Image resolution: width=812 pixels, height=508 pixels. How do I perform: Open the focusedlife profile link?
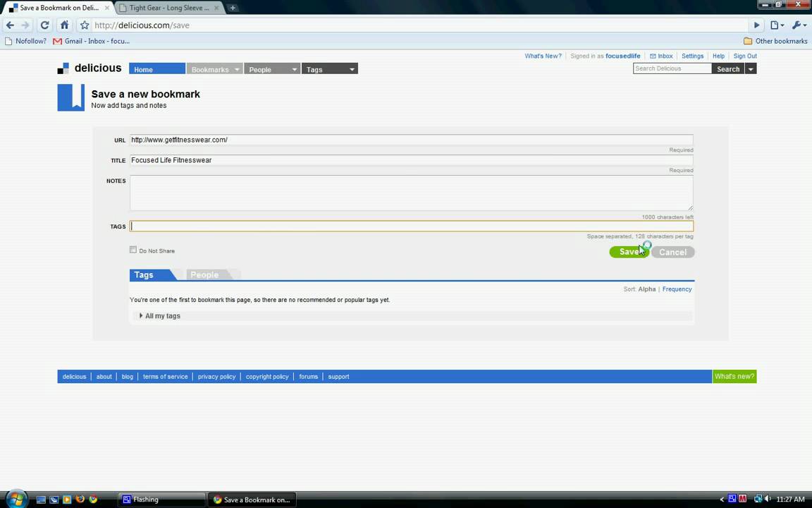[x=623, y=56]
